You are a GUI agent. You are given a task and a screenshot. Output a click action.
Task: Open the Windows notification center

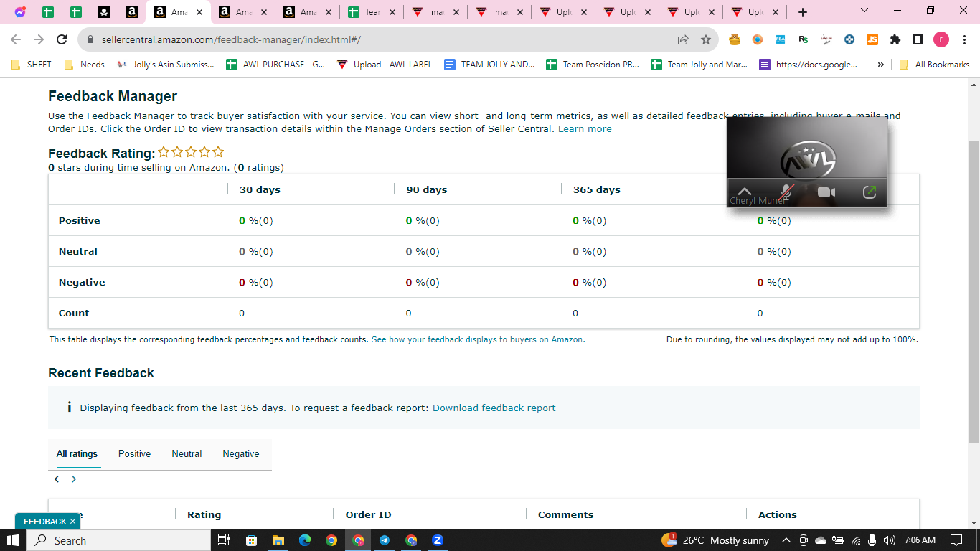(956, 540)
